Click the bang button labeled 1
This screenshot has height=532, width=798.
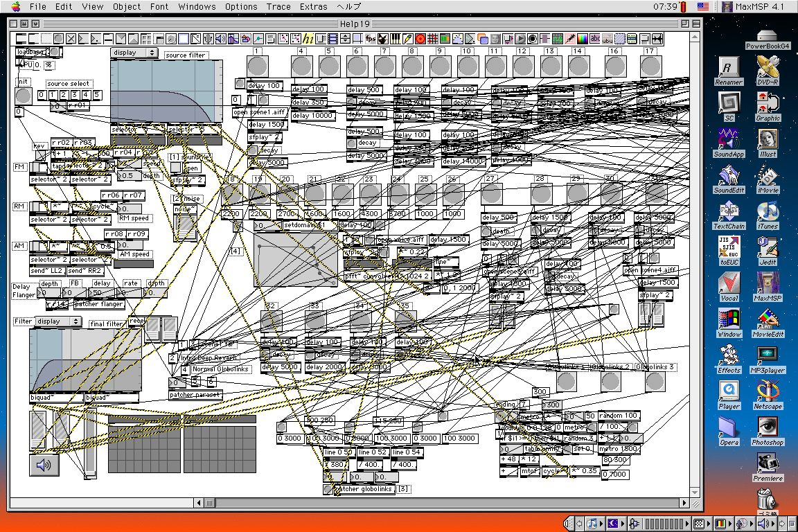[x=258, y=66]
